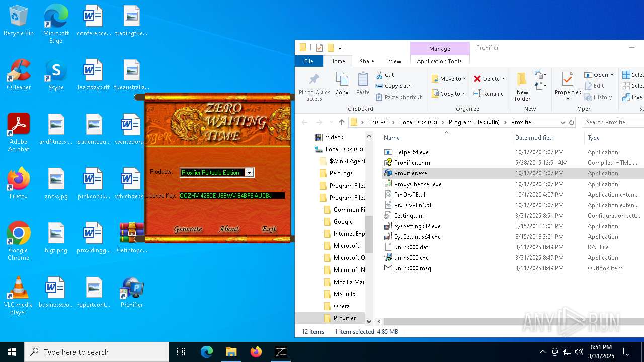Image resolution: width=644 pixels, height=362 pixels.
Task: Expand path chevron after Local Disk (C:)
Action: [x=443, y=122]
